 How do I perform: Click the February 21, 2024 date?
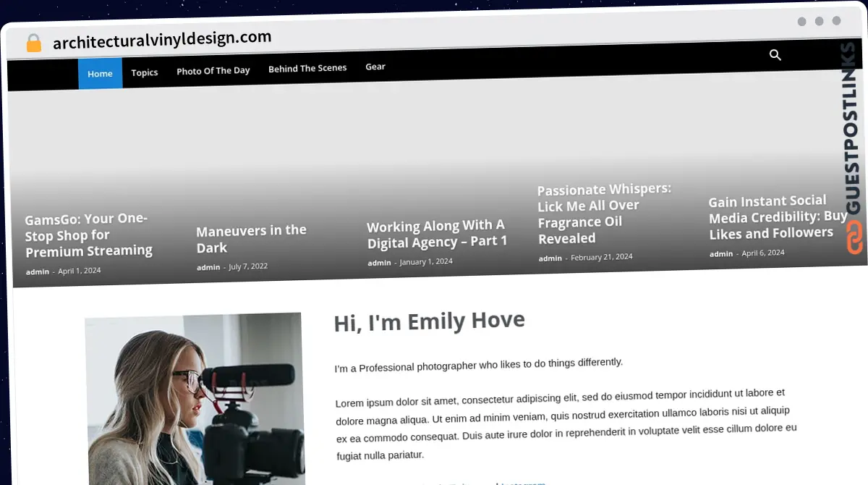602,257
